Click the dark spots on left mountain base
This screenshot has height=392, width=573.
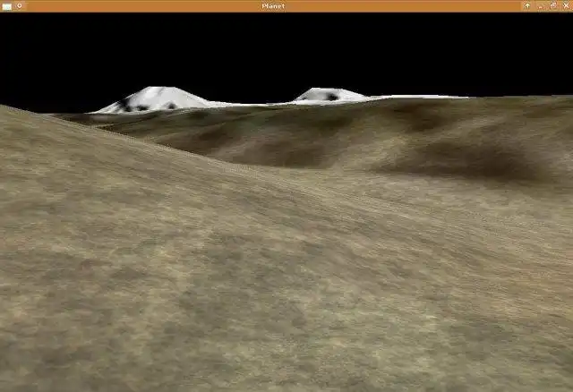(144, 107)
